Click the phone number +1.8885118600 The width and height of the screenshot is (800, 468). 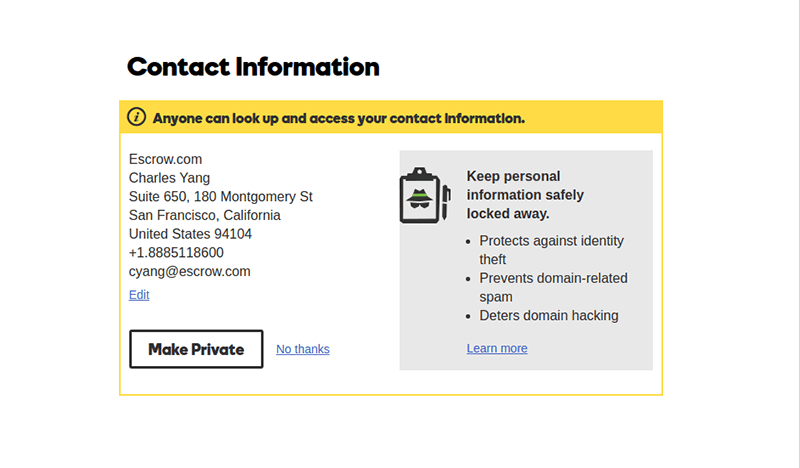click(176, 253)
